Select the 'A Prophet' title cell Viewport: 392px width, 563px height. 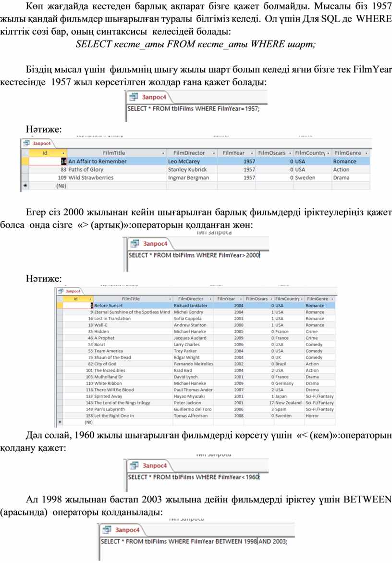[133, 338]
